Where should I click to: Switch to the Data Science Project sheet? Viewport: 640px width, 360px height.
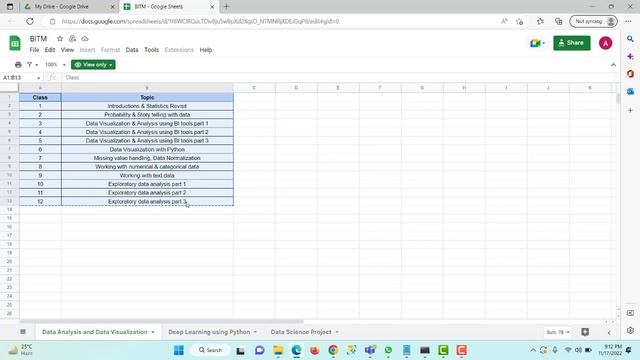point(301,332)
